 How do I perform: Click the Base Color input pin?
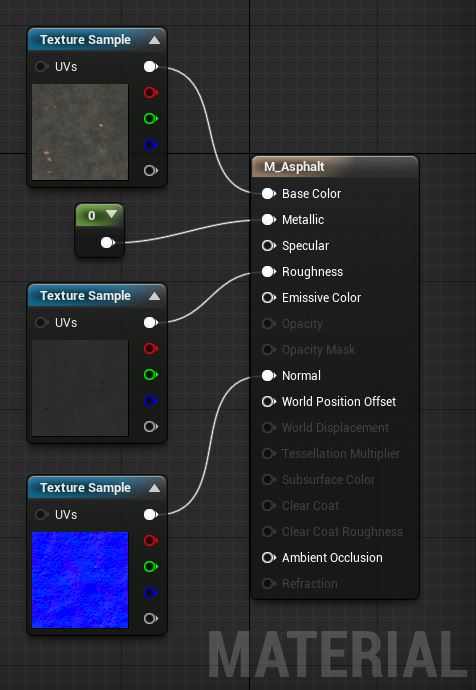(269, 194)
